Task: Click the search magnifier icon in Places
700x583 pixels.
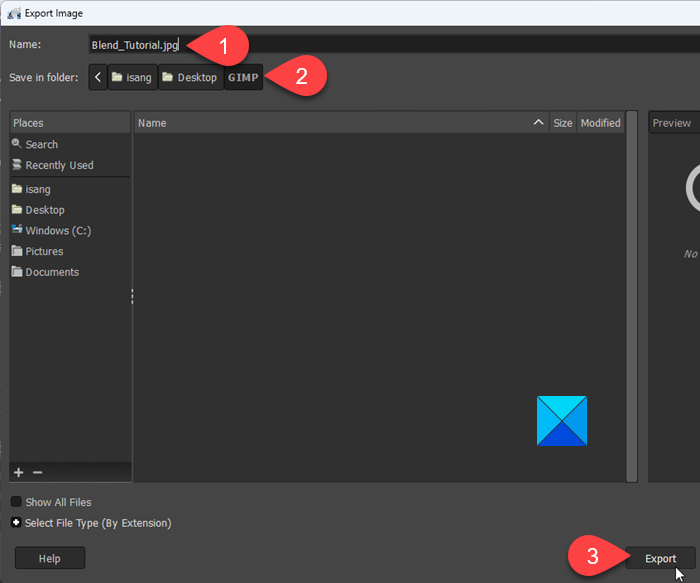Action: pyautogui.click(x=17, y=143)
